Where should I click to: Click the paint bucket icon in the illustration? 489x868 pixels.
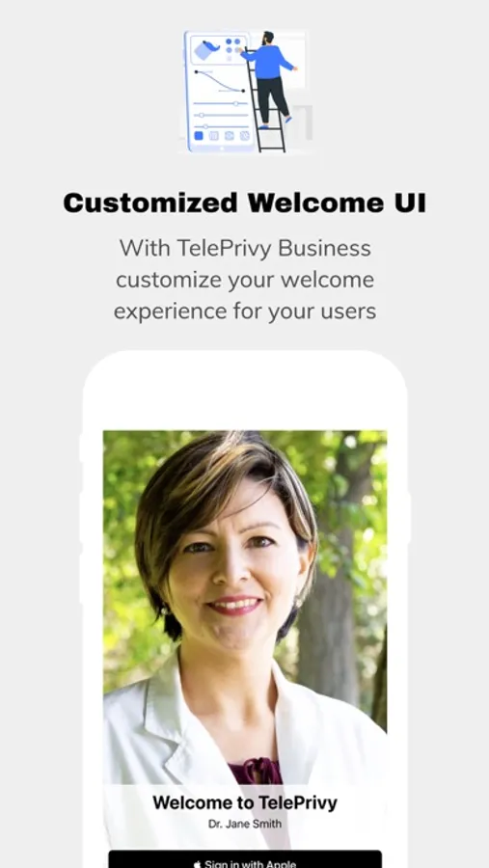point(207,50)
